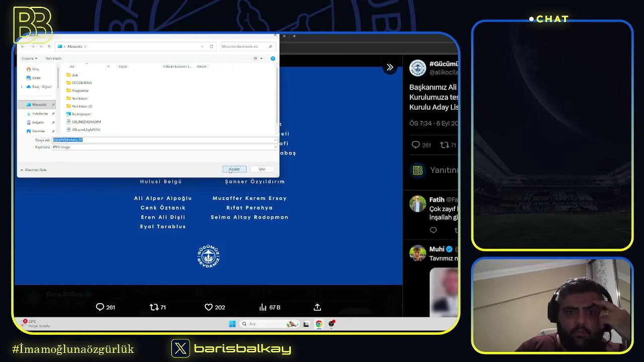
Task: Open Google Chrome from the taskbar
Action: click(319, 324)
